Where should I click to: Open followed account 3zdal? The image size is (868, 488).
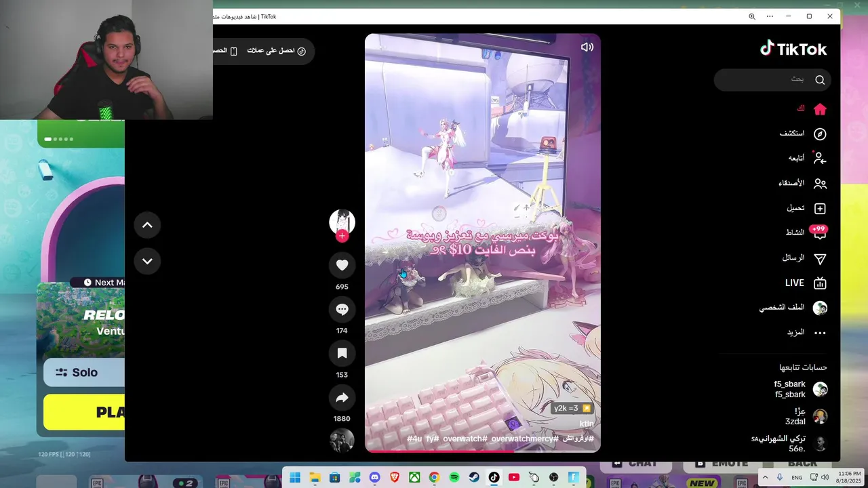(806, 416)
